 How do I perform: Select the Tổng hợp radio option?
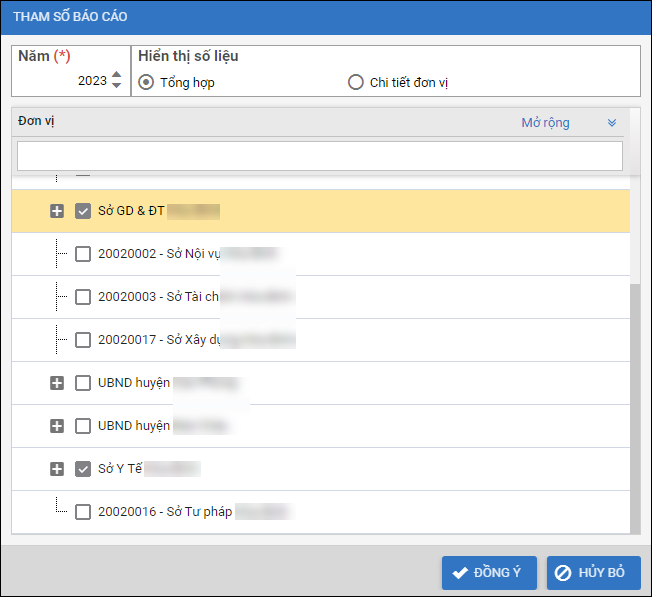pyautogui.click(x=146, y=82)
